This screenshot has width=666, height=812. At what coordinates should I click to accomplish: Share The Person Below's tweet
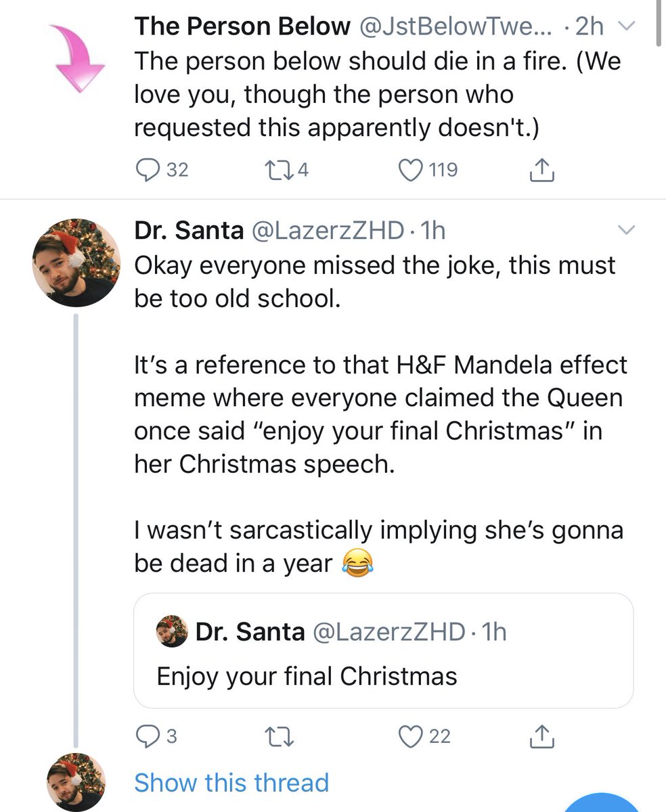(x=541, y=169)
